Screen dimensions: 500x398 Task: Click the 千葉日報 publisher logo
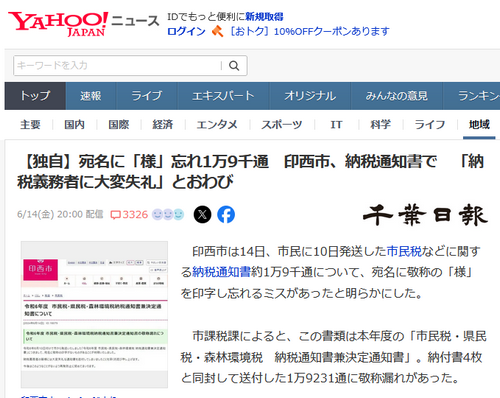pos(425,215)
